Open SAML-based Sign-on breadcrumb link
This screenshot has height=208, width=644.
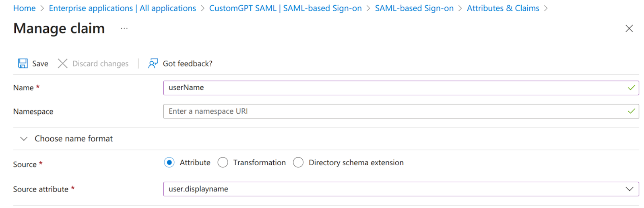tap(414, 8)
